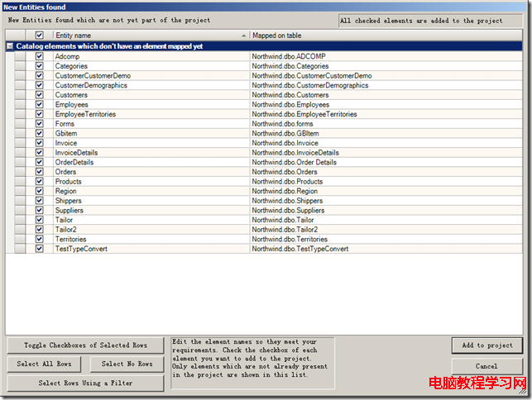Cancel the New Entities dialog
Screen dimensions: 532x400
coord(486,366)
